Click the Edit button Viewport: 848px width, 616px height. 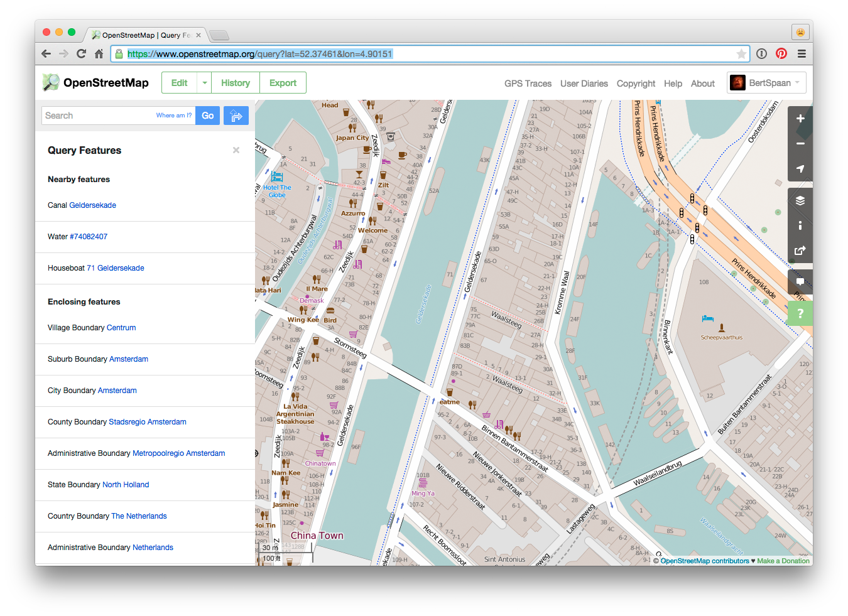[x=180, y=83]
